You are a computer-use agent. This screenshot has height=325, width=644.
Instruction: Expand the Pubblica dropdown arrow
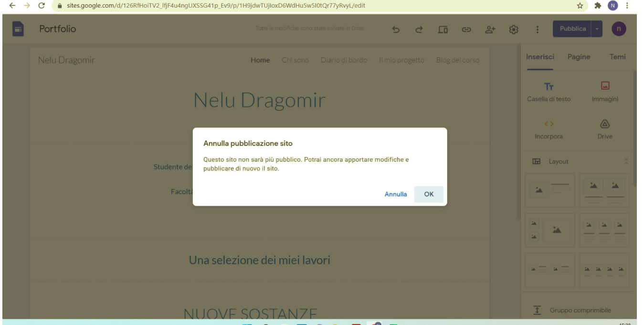(597, 29)
